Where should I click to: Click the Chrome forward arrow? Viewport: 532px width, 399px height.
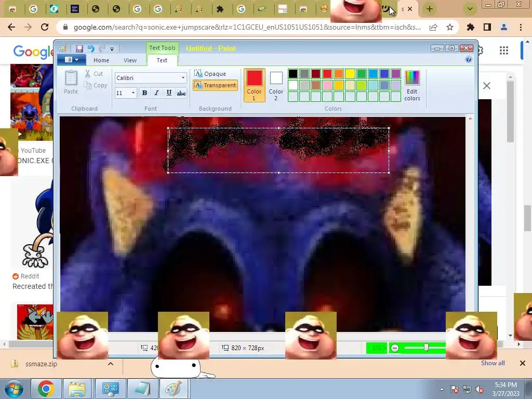[x=28, y=27]
